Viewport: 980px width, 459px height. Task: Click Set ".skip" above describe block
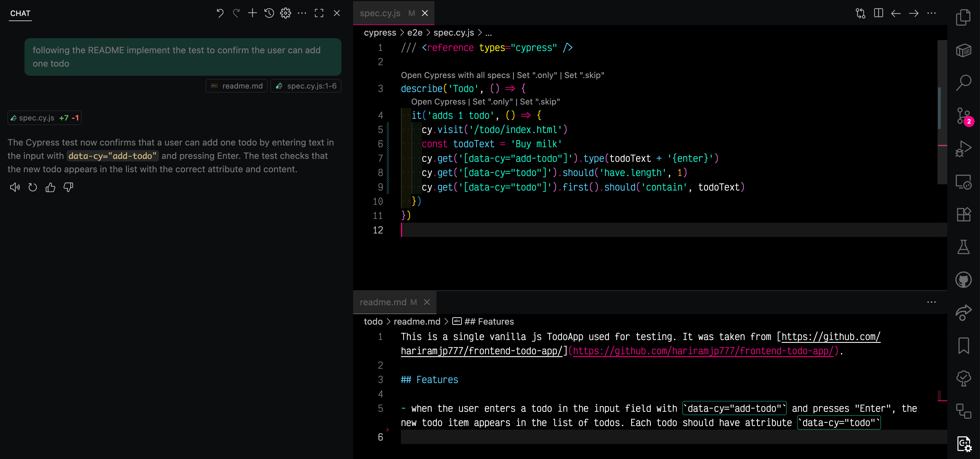pyautogui.click(x=584, y=75)
